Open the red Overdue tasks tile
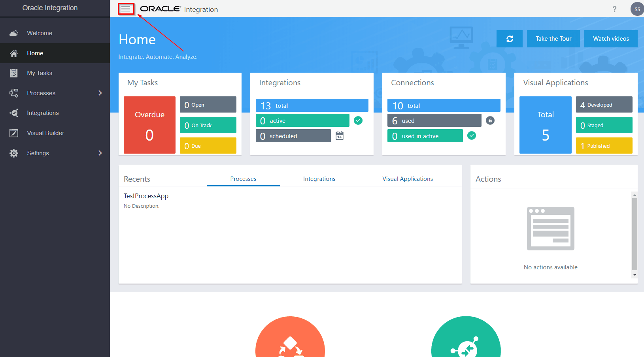 149,125
